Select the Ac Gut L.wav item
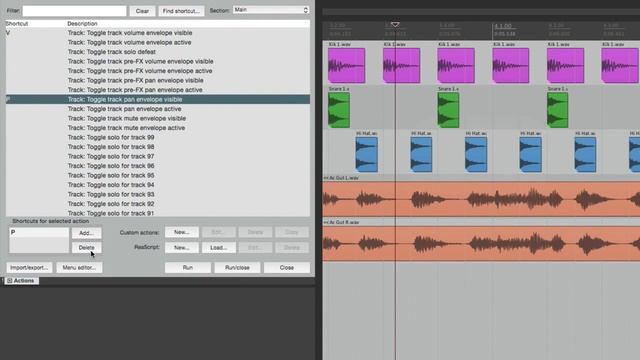 coord(481,199)
